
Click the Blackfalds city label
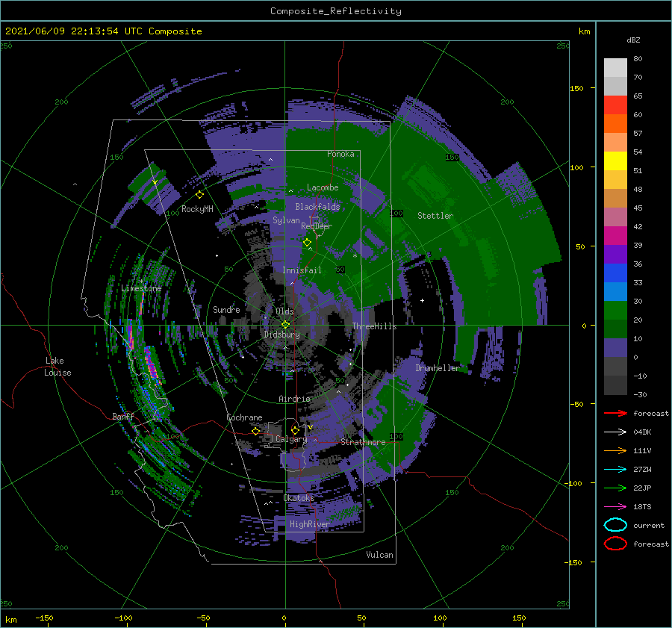click(x=317, y=207)
